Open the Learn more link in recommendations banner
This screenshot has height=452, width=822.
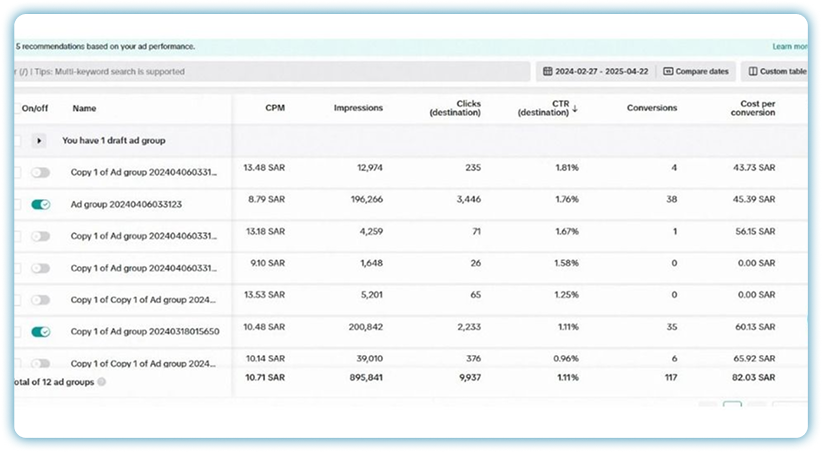pyautogui.click(x=789, y=46)
